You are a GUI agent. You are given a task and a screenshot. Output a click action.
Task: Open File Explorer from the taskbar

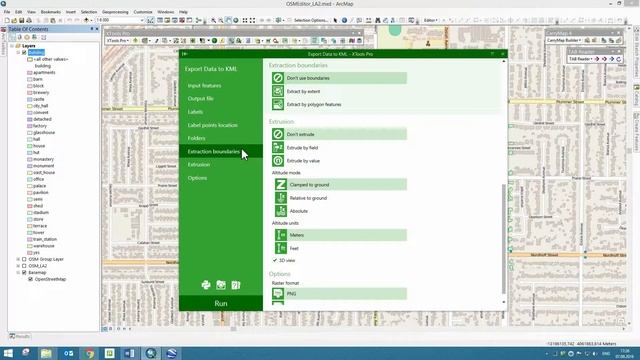47,353
